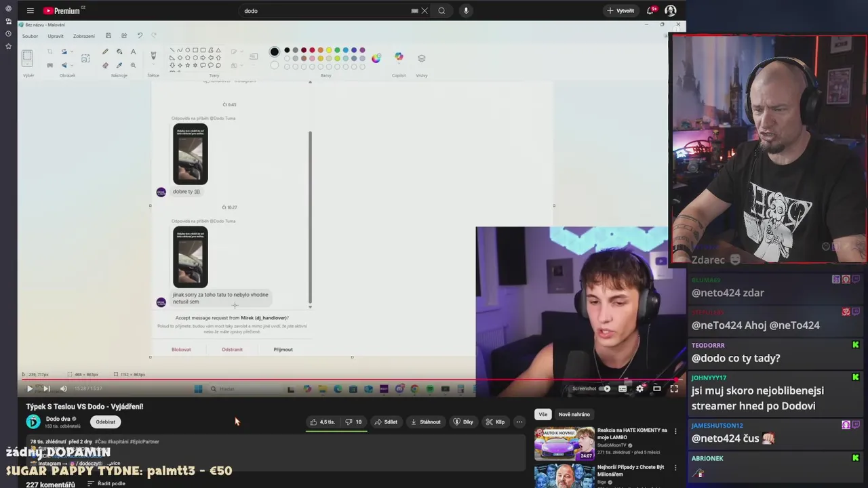The height and width of the screenshot is (488, 868).
Task: Choose the Selection tool in Paint
Action: click(27, 58)
